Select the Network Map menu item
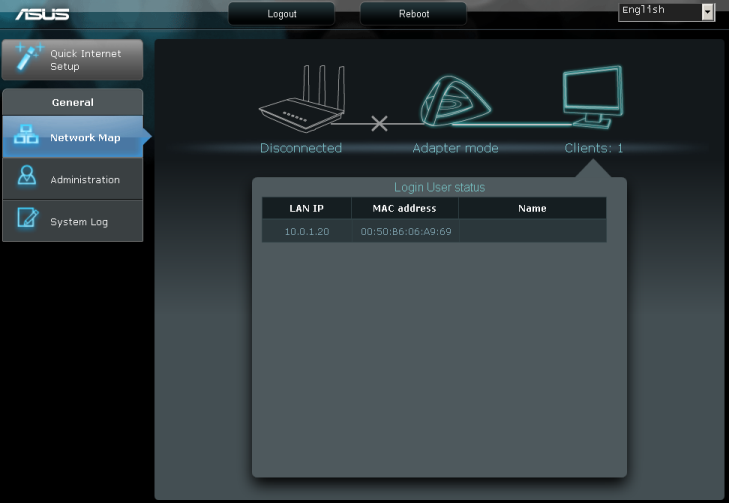Screen dimensions: 729x503 pyautogui.click(x=73, y=137)
